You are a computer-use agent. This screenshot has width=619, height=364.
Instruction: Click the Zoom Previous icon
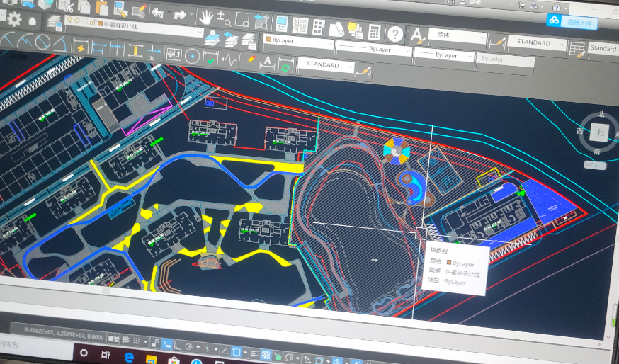tap(261, 21)
